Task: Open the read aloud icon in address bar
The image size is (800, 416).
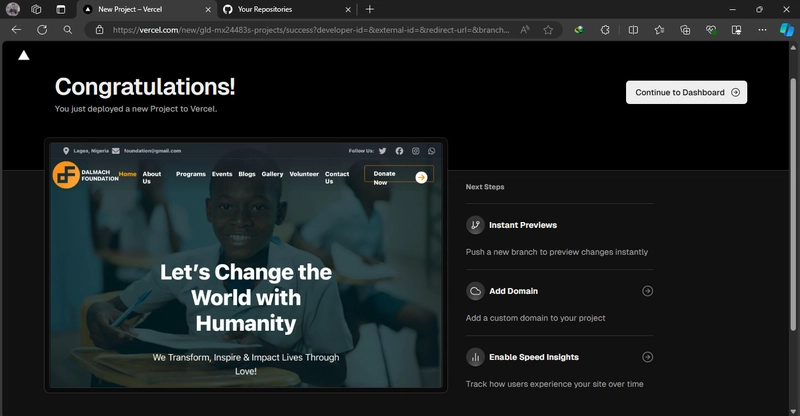Action: click(524, 30)
